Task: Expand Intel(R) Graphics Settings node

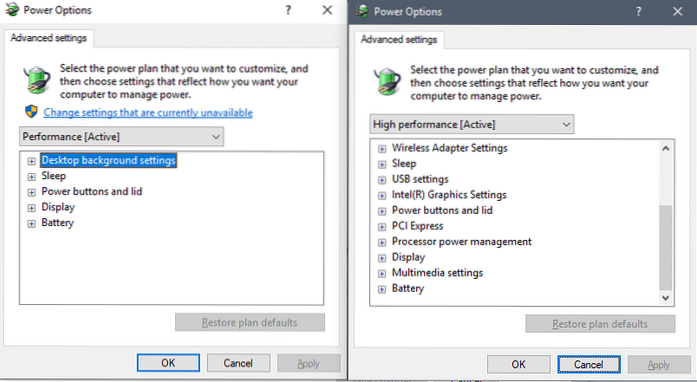Action: pos(382,195)
